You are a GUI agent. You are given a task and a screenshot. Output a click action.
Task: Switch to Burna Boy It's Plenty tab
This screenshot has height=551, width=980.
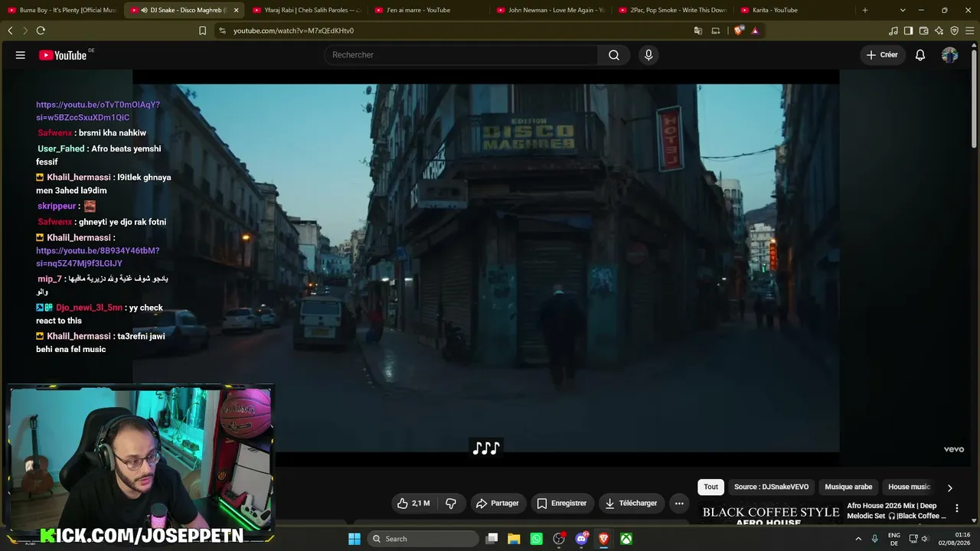pyautogui.click(x=61, y=10)
